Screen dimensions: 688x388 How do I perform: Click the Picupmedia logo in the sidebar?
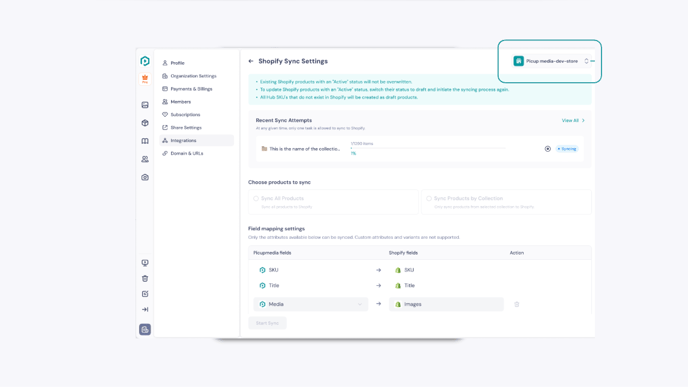[145, 61]
